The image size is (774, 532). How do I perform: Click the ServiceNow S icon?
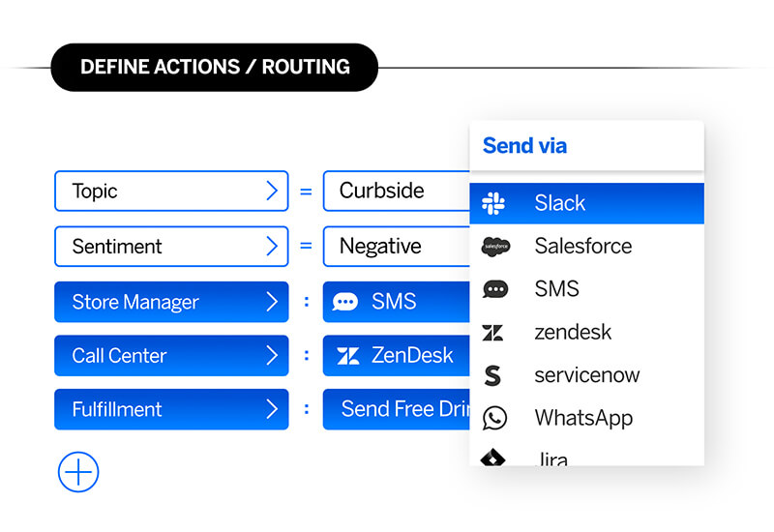[492, 375]
